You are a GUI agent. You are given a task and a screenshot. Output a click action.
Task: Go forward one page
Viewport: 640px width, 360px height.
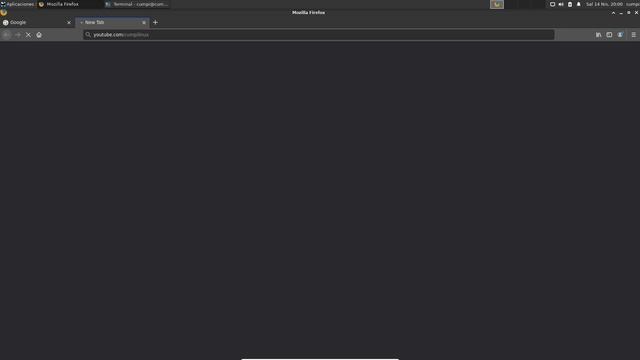[x=18, y=35]
